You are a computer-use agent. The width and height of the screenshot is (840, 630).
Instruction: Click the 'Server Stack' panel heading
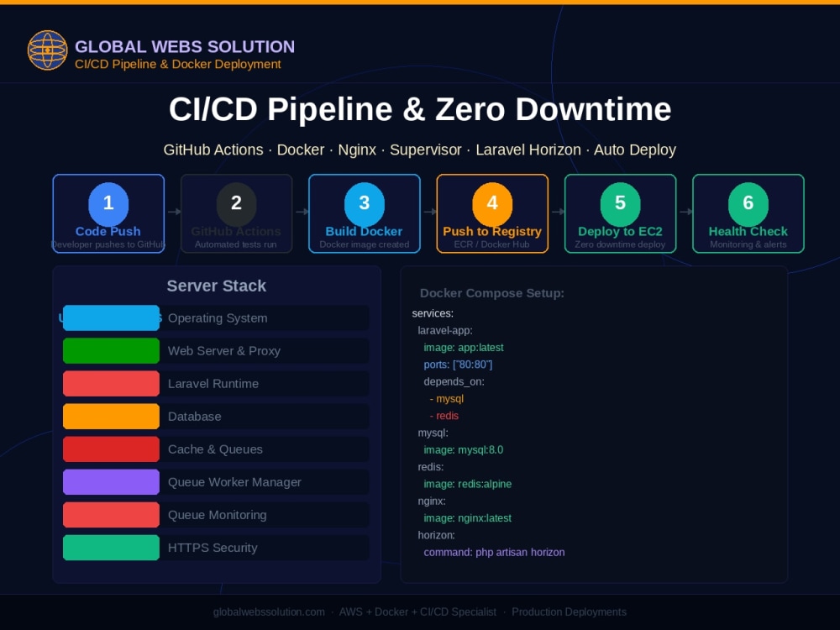(x=217, y=286)
